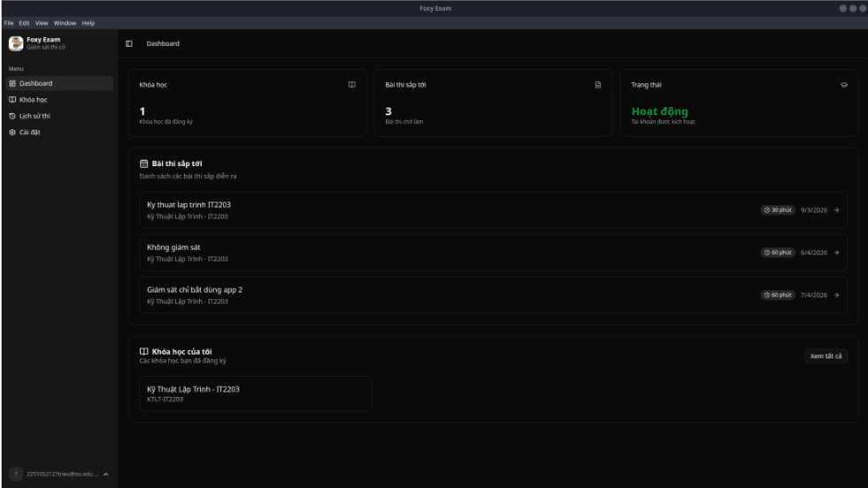
Task: Click the Foxy Exam fox logo
Action: (16, 43)
